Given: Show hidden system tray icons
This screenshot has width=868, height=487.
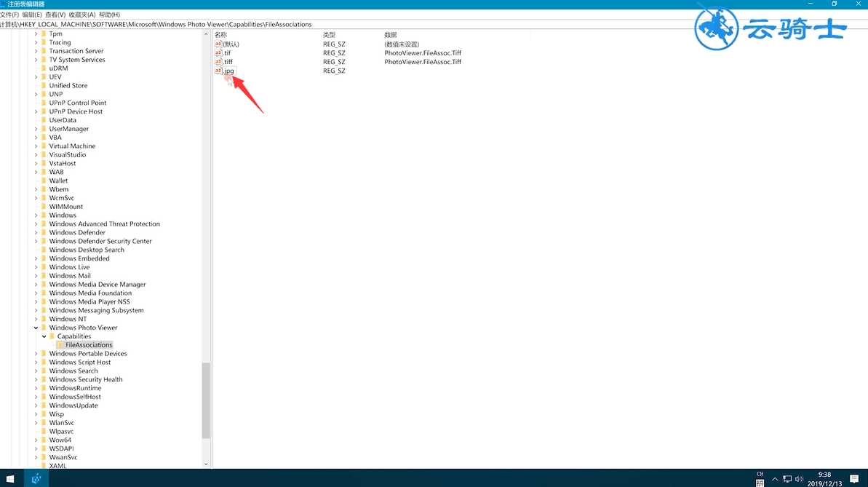Looking at the screenshot, I should pyautogui.click(x=775, y=479).
